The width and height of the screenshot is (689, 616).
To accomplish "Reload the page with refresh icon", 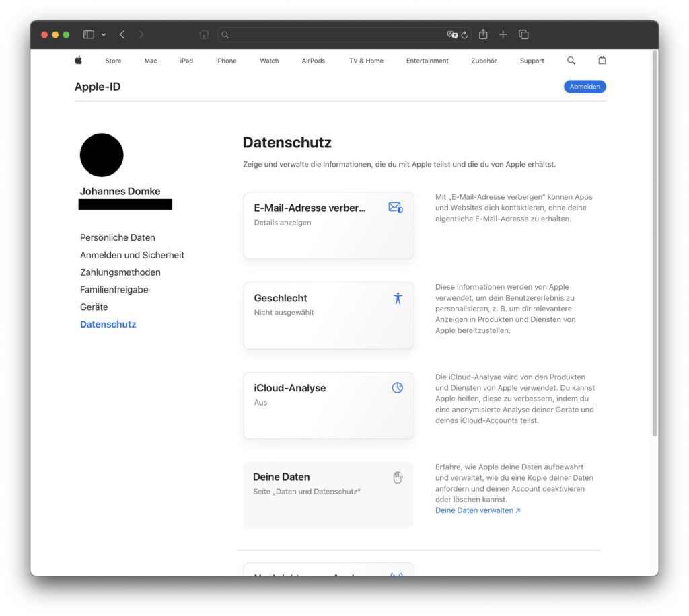I will [x=464, y=35].
